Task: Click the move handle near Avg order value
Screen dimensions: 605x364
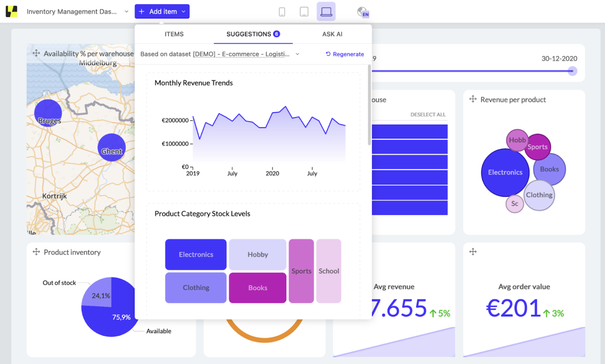Action: 473,252
